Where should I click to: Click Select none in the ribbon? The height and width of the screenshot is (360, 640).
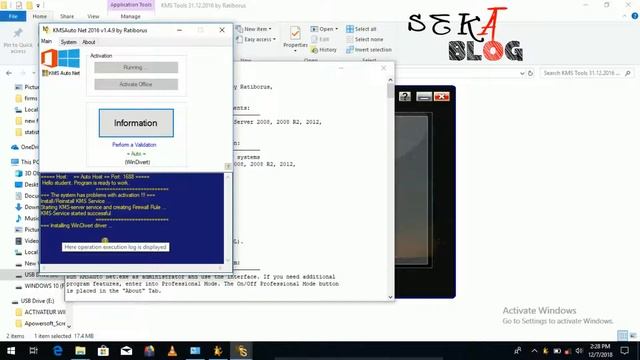364,39
